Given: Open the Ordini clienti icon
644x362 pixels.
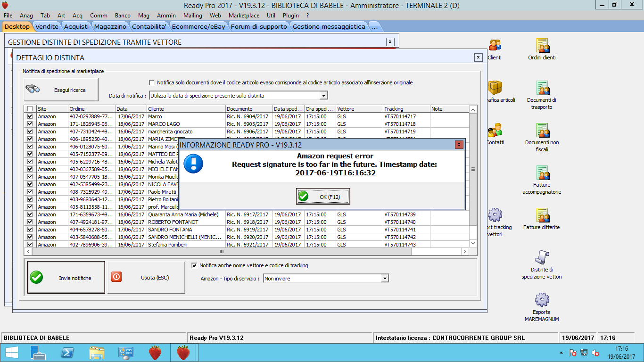Looking at the screenshot, I should [x=542, y=46].
